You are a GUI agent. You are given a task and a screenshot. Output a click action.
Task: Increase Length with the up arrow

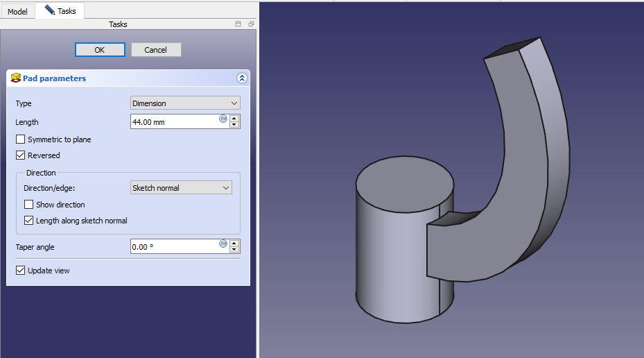tap(234, 118)
